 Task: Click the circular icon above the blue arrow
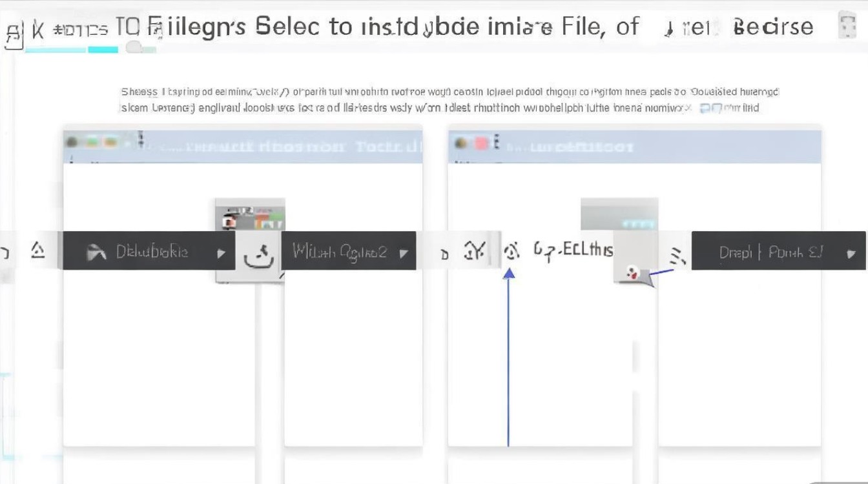(x=511, y=251)
